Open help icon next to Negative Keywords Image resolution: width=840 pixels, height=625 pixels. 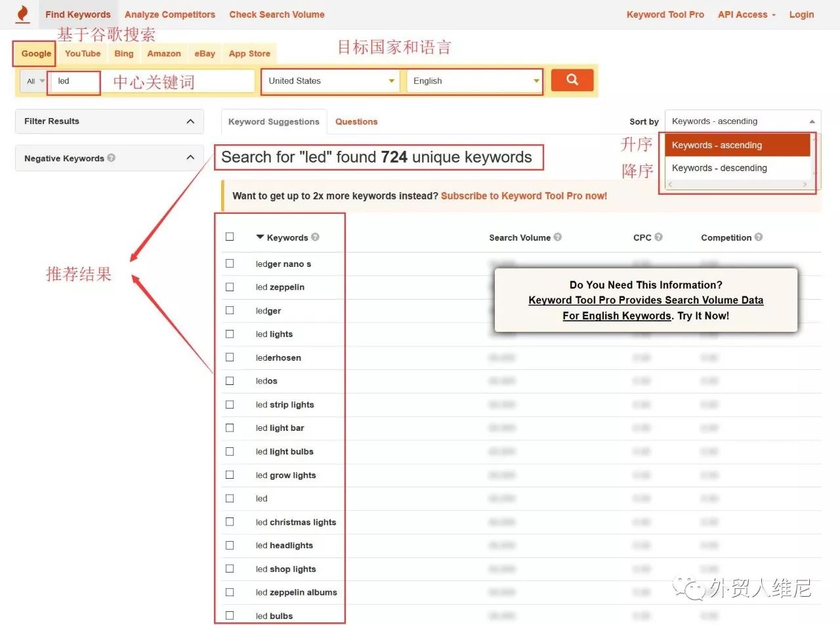(x=112, y=157)
